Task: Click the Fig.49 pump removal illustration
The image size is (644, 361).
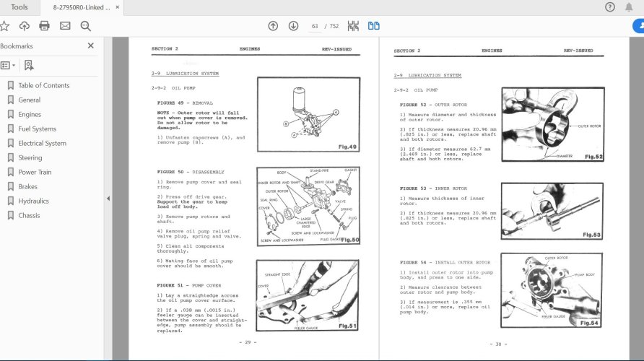Action: 308,115
